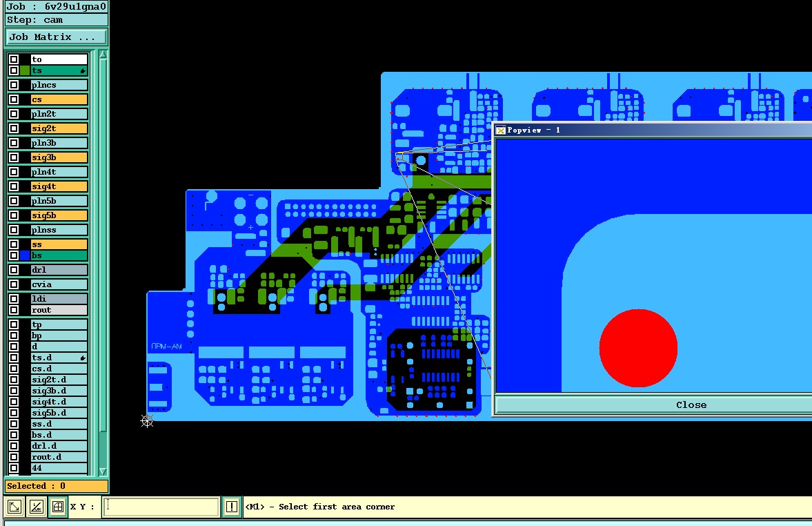Viewport: 812px width, 526px height.
Task: Toggle the checkbox for layer pln2t
Action: (x=14, y=114)
